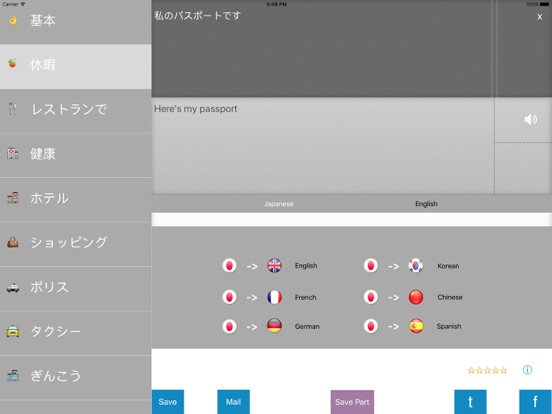Click the South Korean flag icon
Viewport: 552px width, 414px height.
416,266
